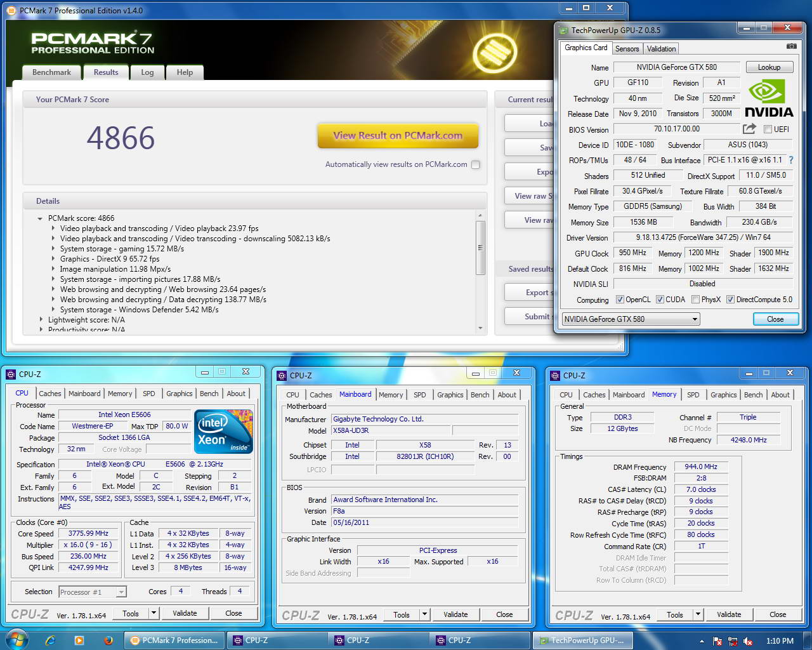
Task: Open Tools dropdown arrow in CPU tab window
Action: point(154,613)
